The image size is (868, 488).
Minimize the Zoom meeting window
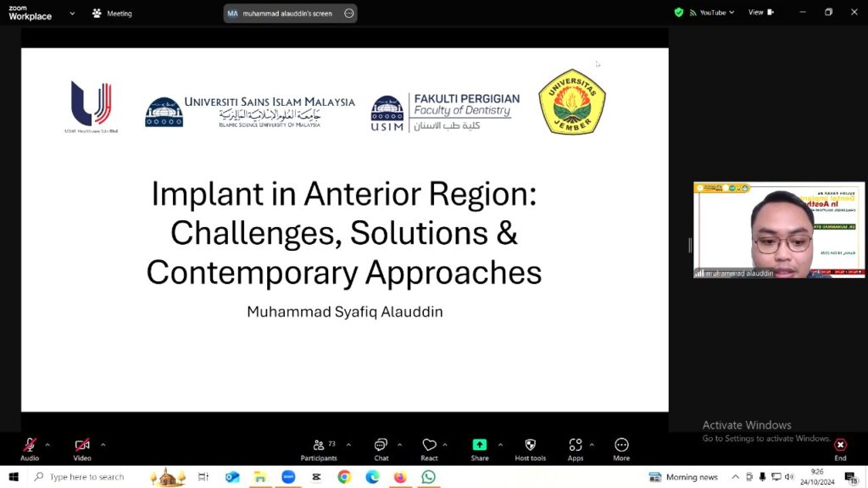[803, 12]
